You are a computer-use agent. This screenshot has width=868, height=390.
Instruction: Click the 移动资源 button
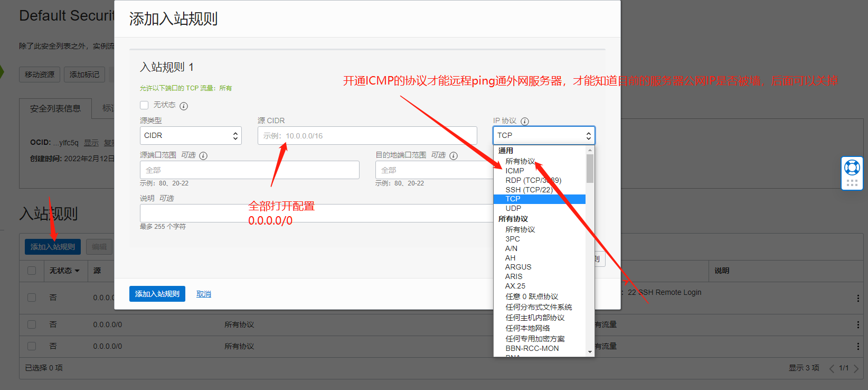click(40, 75)
